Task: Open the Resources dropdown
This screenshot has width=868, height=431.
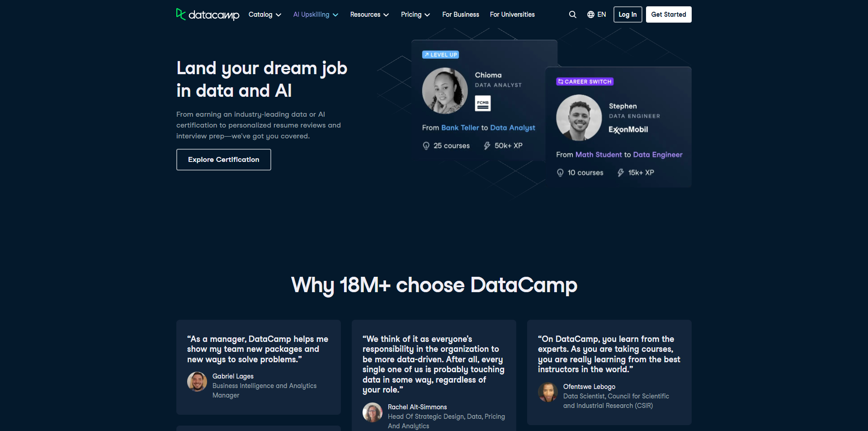Action: pos(369,14)
